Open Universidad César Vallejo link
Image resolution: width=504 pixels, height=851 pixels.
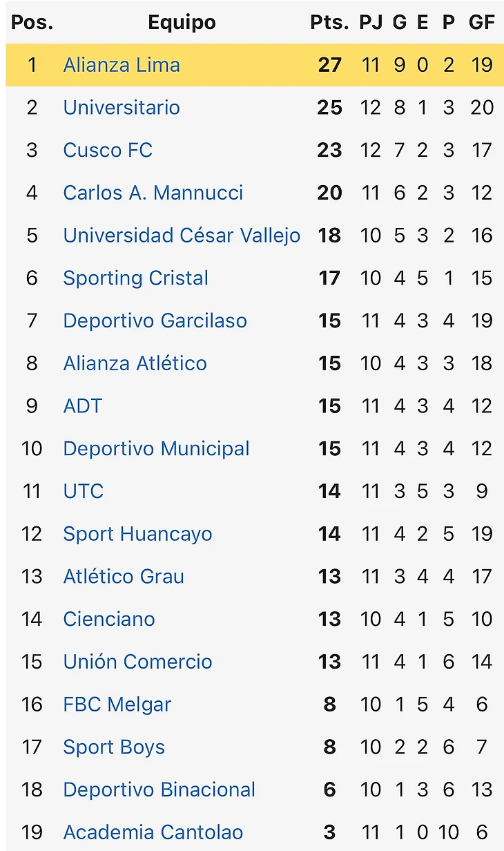point(182,236)
